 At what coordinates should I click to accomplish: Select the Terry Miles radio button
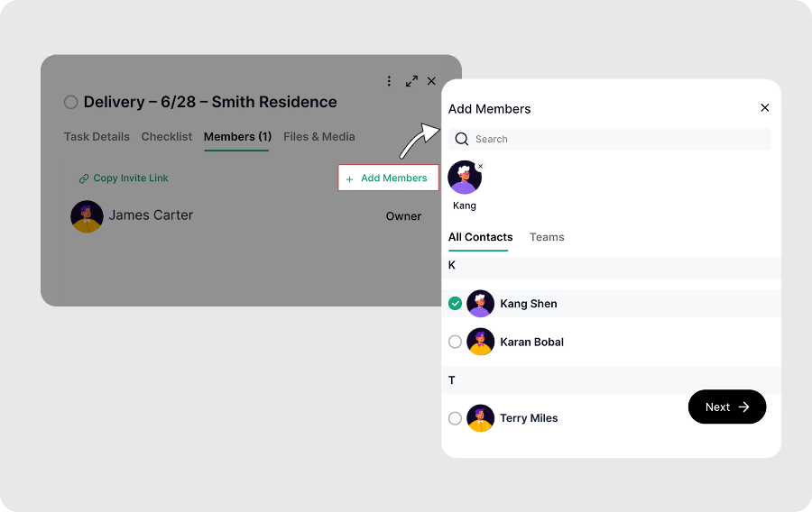(455, 418)
